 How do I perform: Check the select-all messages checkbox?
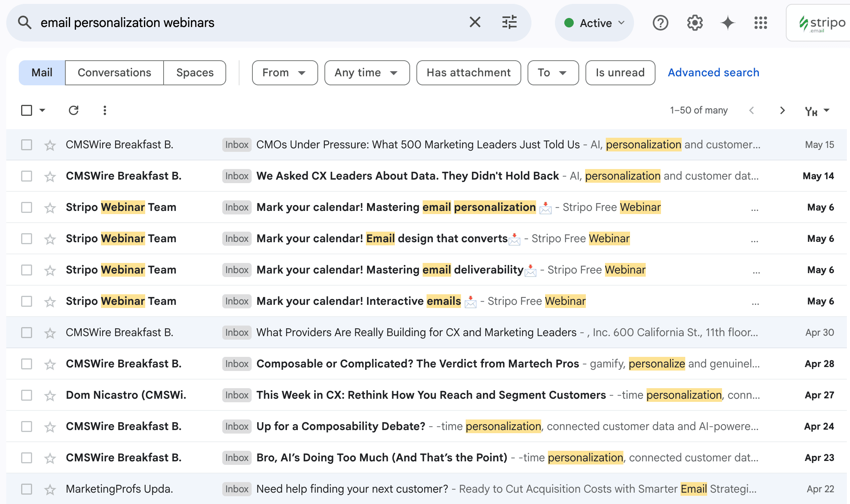pos(26,110)
